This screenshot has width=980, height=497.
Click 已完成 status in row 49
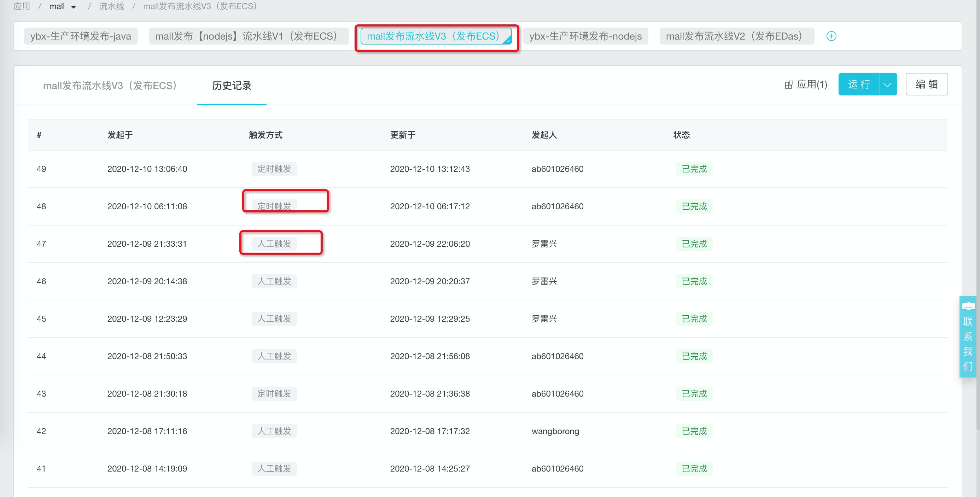click(694, 169)
